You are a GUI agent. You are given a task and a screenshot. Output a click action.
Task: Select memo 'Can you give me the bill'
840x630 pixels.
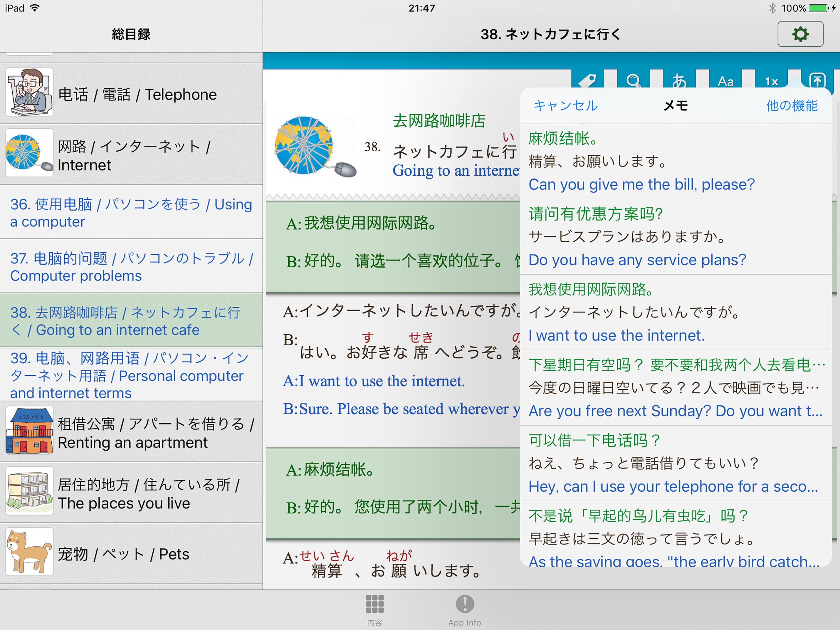pyautogui.click(x=675, y=161)
